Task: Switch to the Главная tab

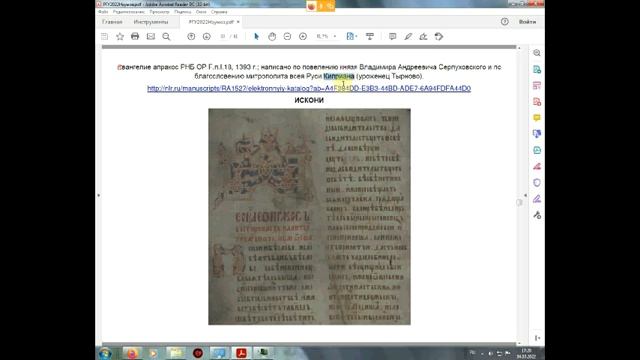Action: point(112,22)
